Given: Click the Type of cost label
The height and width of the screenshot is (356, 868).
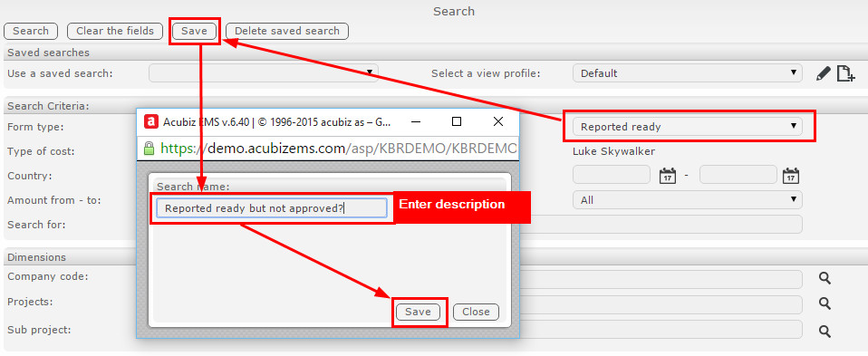Looking at the screenshot, I should click(x=41, y=151).
